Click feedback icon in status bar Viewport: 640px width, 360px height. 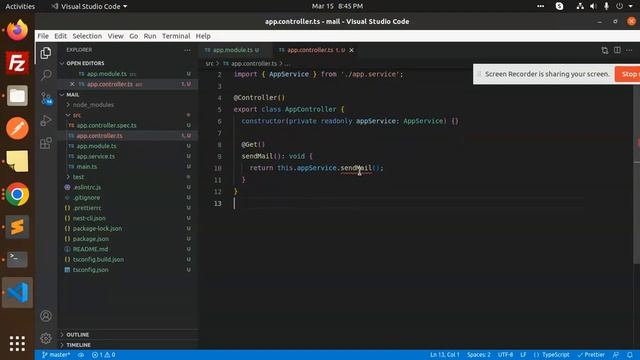(x=616, y=355)
